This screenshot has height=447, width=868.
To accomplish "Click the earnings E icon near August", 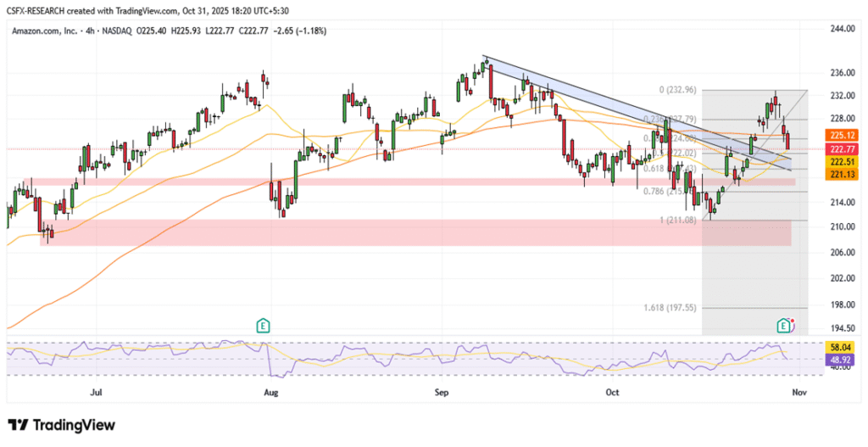I will 264,325.
